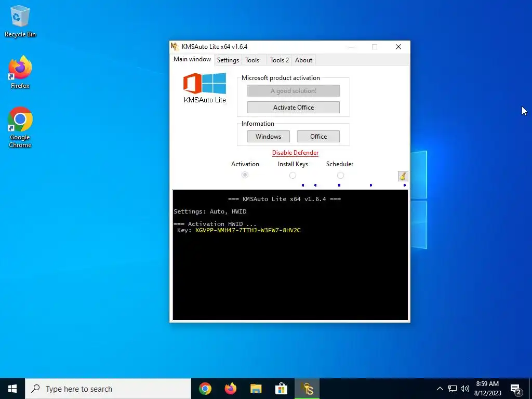This screenshot has width=532, height=399.
Task: Open the About tab
Action: click(x=303, y=60)
